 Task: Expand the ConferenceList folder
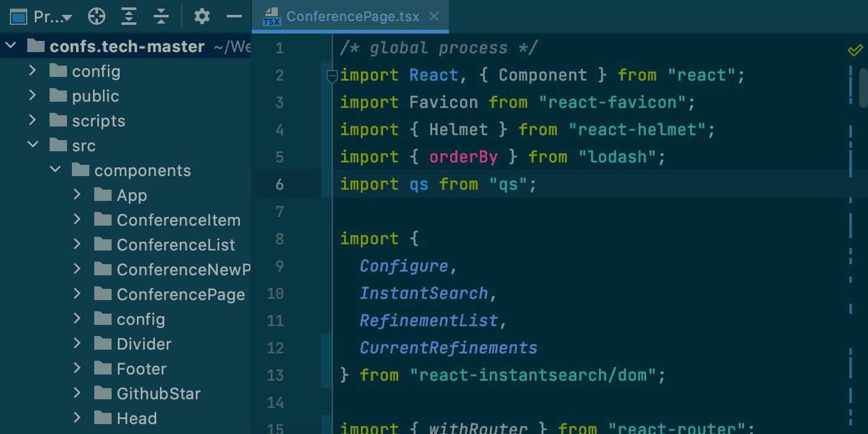click(x=77, y=245)
